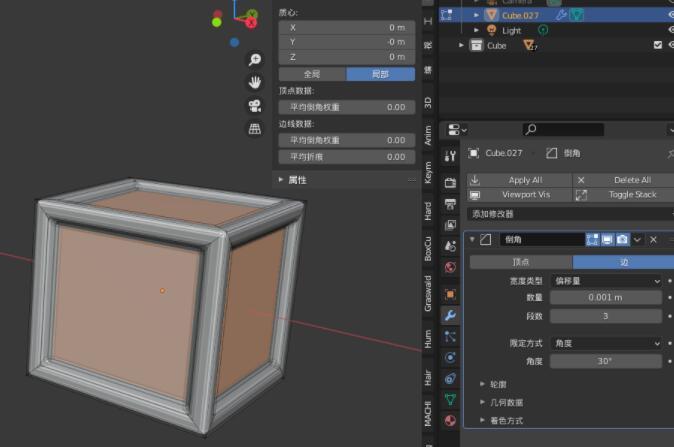The height and width of the screenshot is (447, 674).
Task: Open the BoxCu sidebar tab
Action: pyautogui.click(x=428, y=248)
